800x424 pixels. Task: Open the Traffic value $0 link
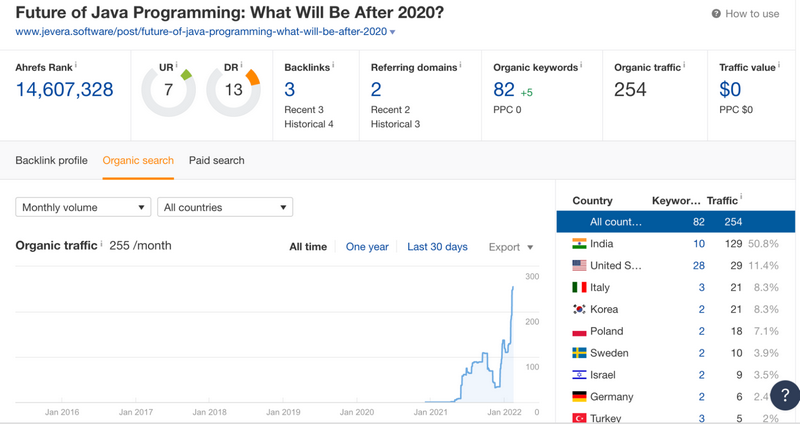[x=730, y=89]
